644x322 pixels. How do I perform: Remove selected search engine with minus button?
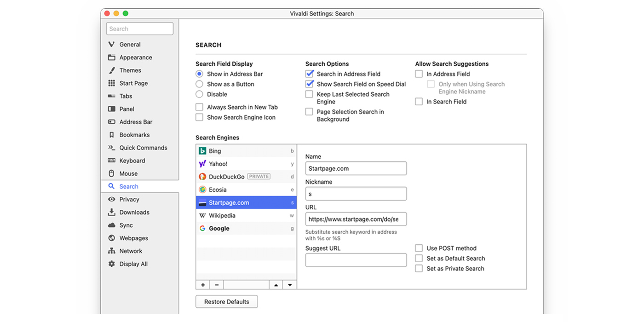(217, 285)
